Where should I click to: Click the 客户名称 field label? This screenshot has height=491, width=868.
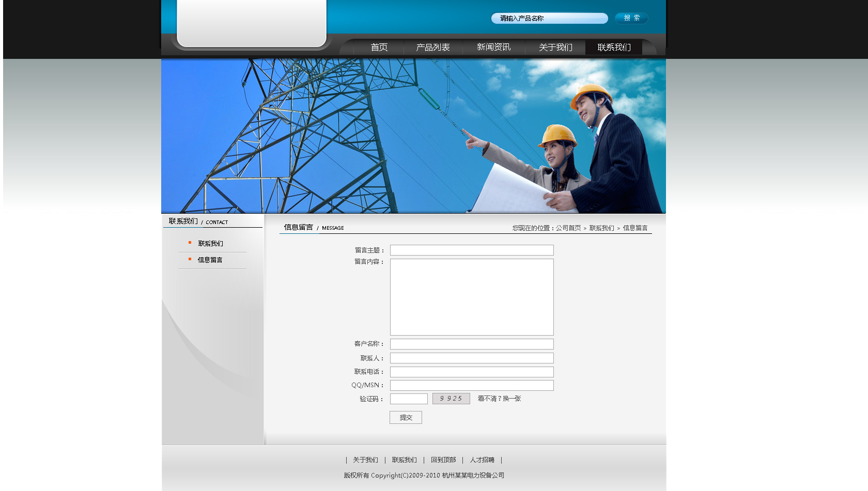(x=369, y=344)
